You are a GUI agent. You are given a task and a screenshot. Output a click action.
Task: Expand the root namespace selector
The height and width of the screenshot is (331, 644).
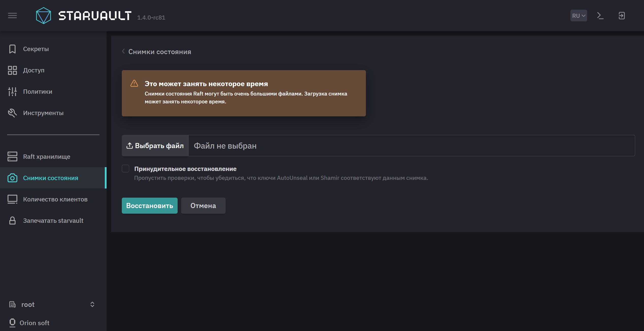92,304
